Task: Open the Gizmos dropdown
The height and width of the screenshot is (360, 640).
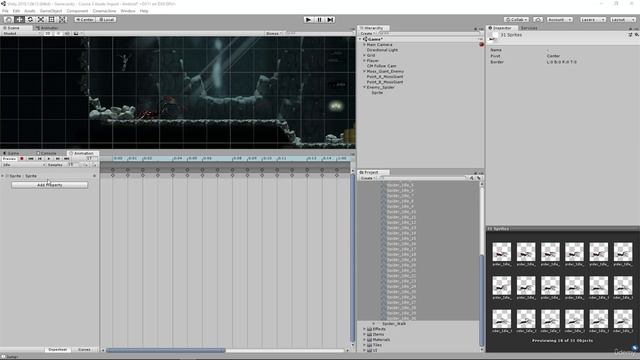Action: (x=273, y=33)
